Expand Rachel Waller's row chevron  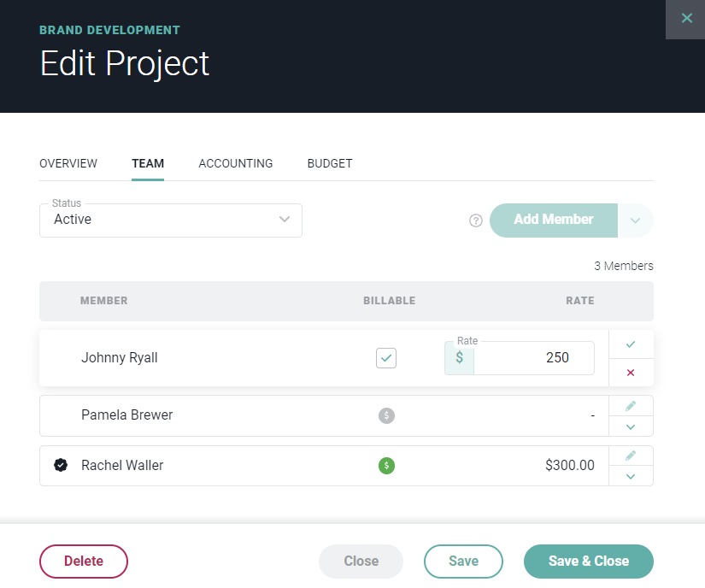click(x=631, y=476)
